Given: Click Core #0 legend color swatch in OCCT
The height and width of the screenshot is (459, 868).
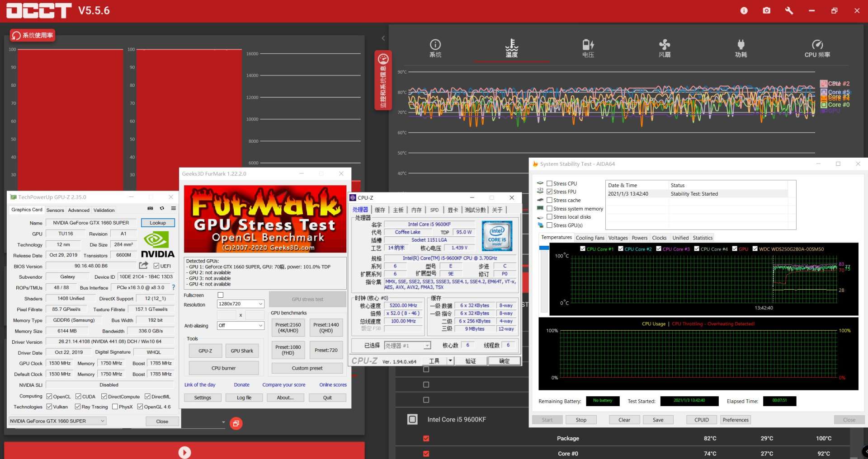Looking at the screenshot, I should tap(824, 104).
